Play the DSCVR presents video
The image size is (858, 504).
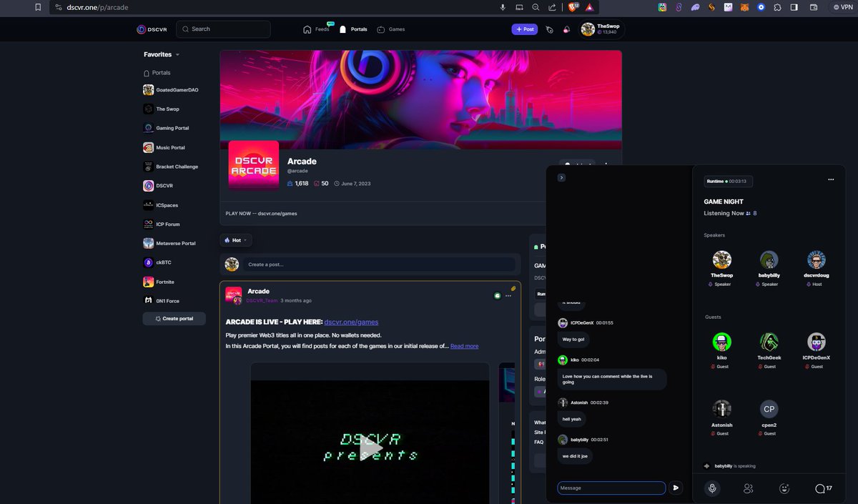pyautogui.click(x=370, y=447)
